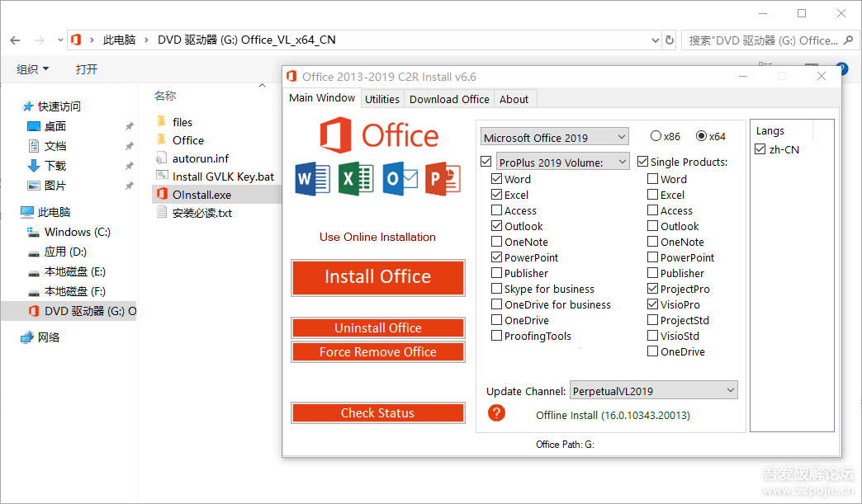This screenshot has width=862, height=504.
Task: Check OneDrive for business checkbox
Action: pyautogui.click(x=496, y=304)
